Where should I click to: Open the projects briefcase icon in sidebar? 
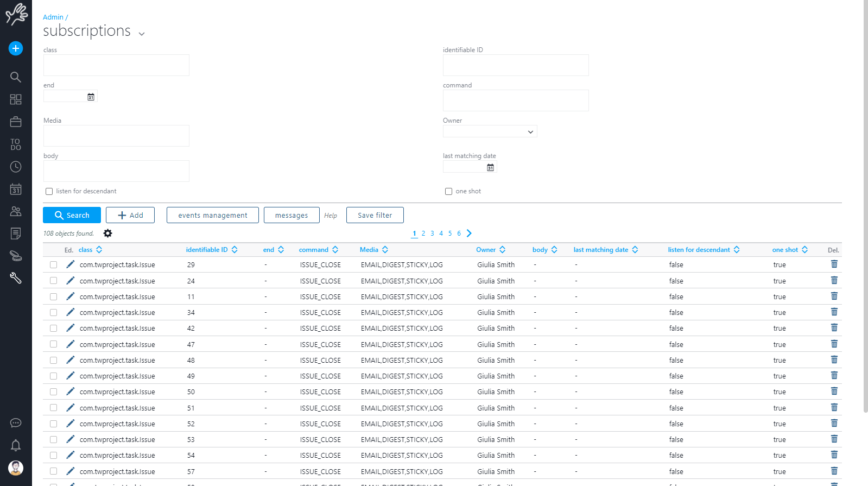click(16, 122)
